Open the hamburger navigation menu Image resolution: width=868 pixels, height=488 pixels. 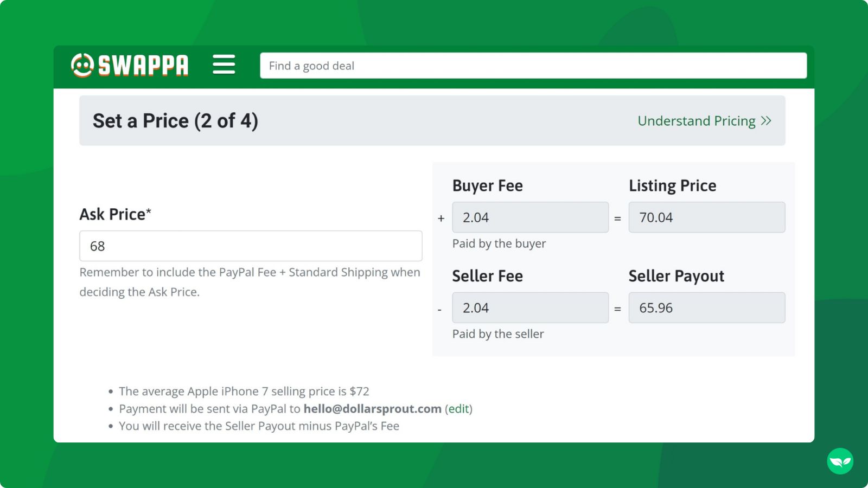(224, 64)
